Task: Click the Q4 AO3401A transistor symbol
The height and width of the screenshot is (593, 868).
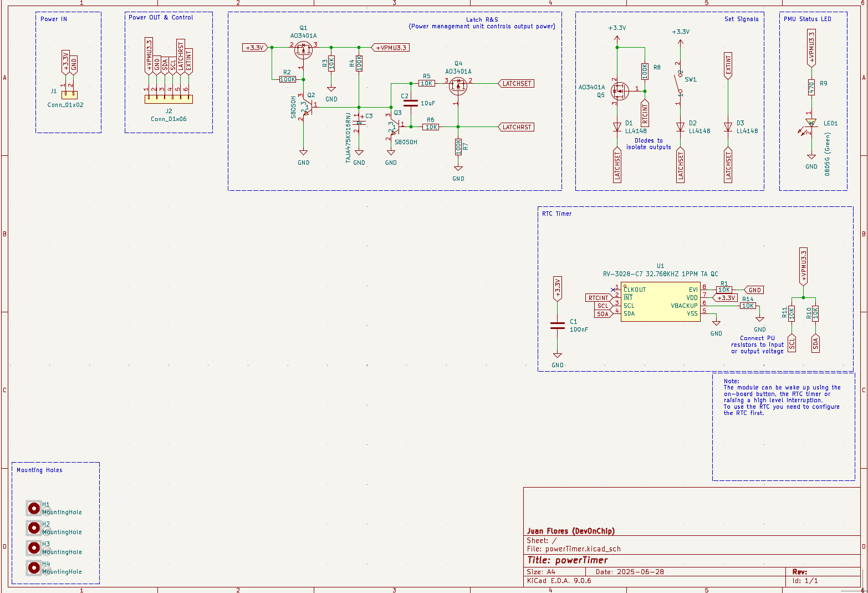Action: [458, 85]
